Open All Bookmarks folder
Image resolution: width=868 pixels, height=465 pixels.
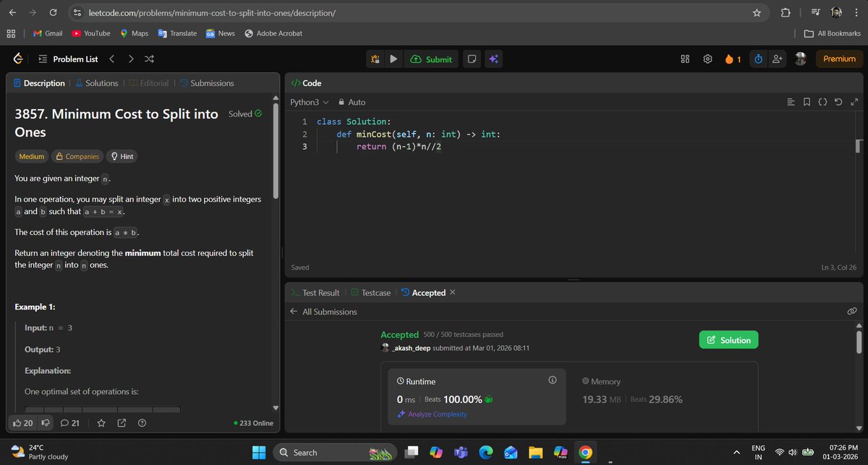833,33
